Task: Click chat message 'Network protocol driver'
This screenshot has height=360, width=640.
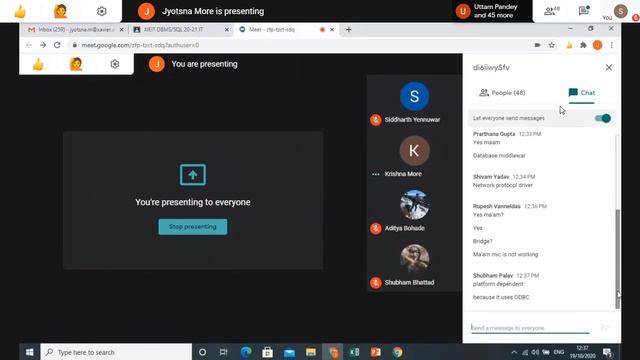Action: 502,185
